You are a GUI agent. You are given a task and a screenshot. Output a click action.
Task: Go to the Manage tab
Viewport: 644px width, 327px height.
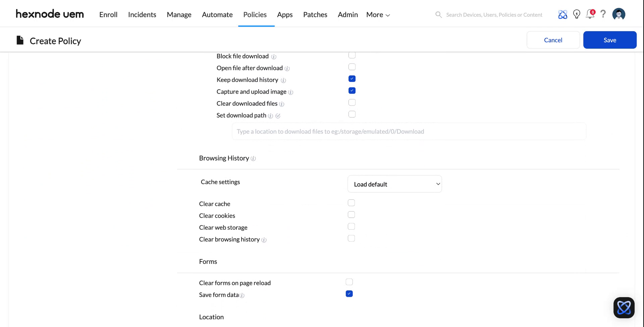pyautogui.click(x=179, y=15)
